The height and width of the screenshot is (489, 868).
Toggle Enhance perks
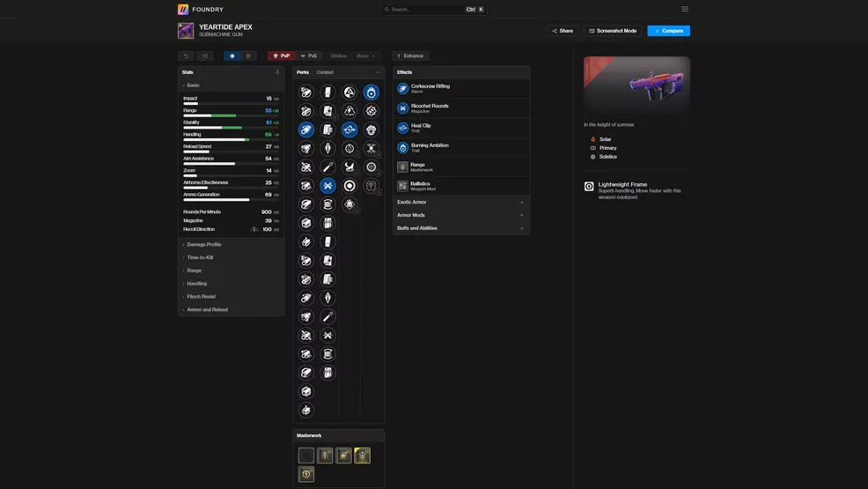[x=410, y=56]
